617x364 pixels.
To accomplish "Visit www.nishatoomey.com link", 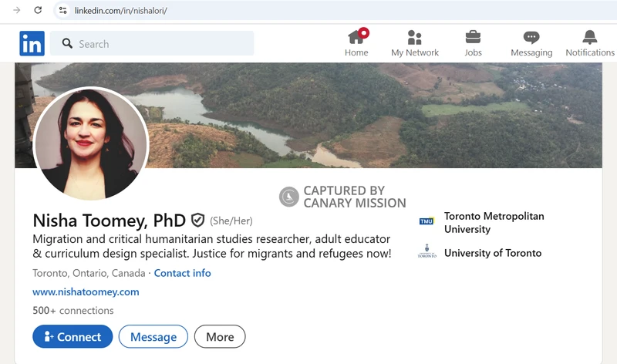I will click(x=86, y=292).
